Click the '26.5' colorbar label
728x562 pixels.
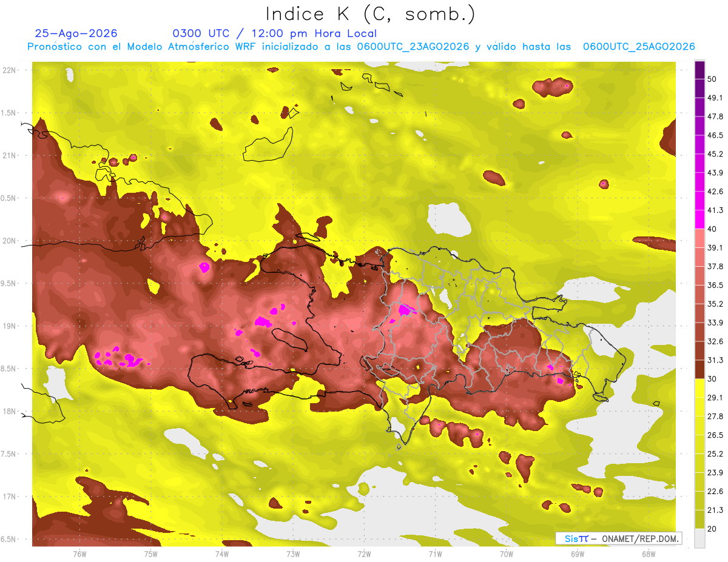coord(715,435)
